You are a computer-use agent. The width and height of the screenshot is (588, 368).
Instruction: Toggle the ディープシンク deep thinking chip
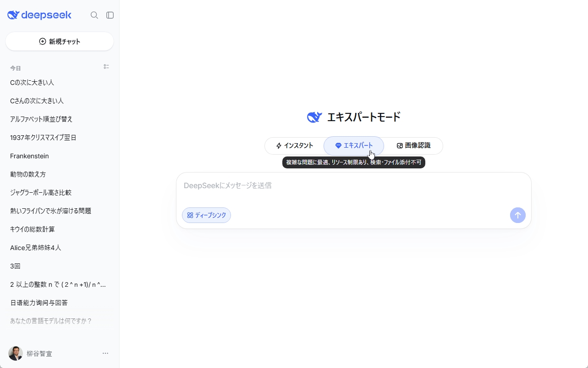point(206,215)
